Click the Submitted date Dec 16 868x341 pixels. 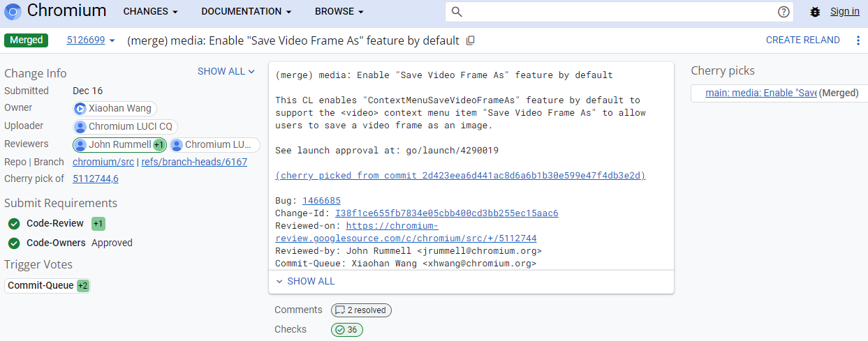(x=87, y=91)
